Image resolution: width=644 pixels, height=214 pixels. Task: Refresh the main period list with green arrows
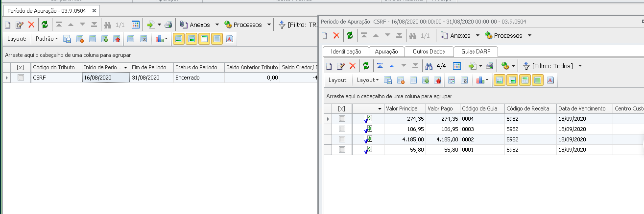(x=45, y=25)
